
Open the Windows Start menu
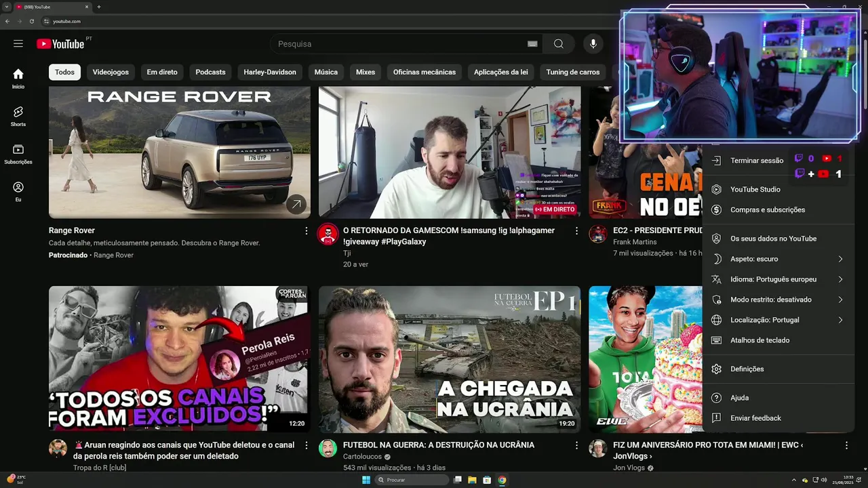366,480
